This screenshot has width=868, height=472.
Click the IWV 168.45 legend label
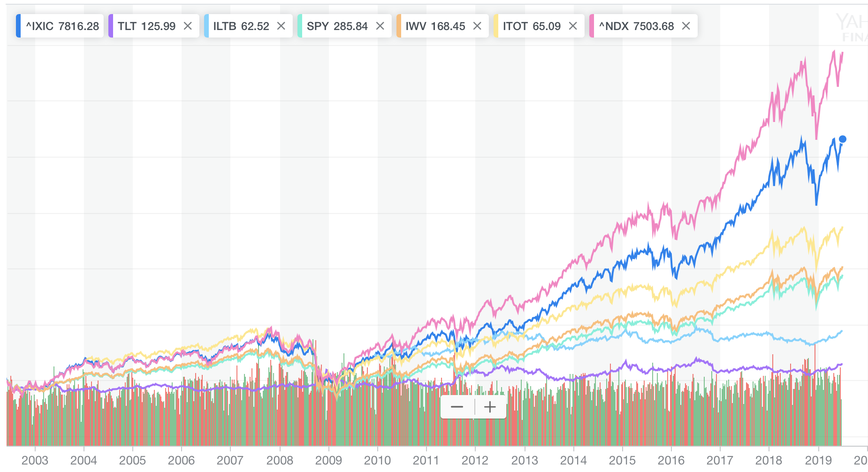435,26
